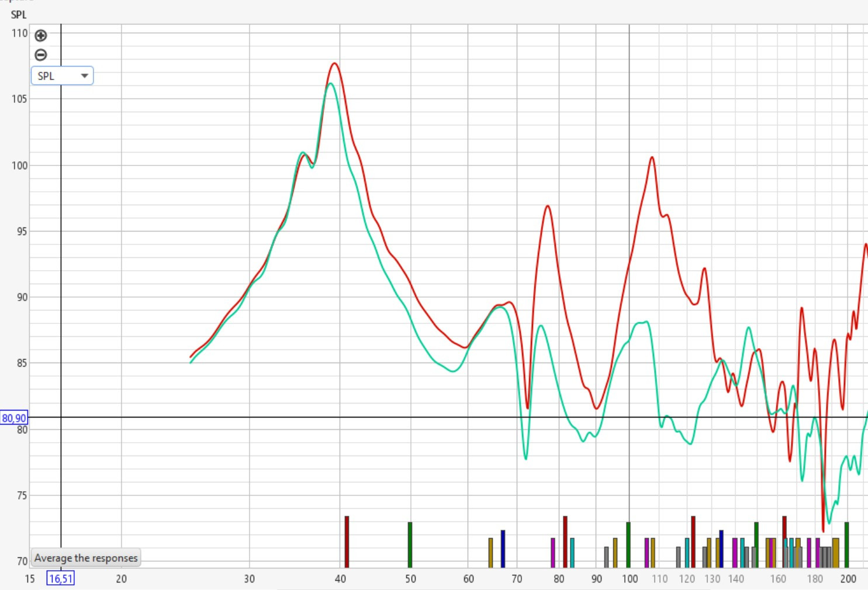Click the zoom out minus icon
This screenshot has width=868, height=590.
coord(40,55)
